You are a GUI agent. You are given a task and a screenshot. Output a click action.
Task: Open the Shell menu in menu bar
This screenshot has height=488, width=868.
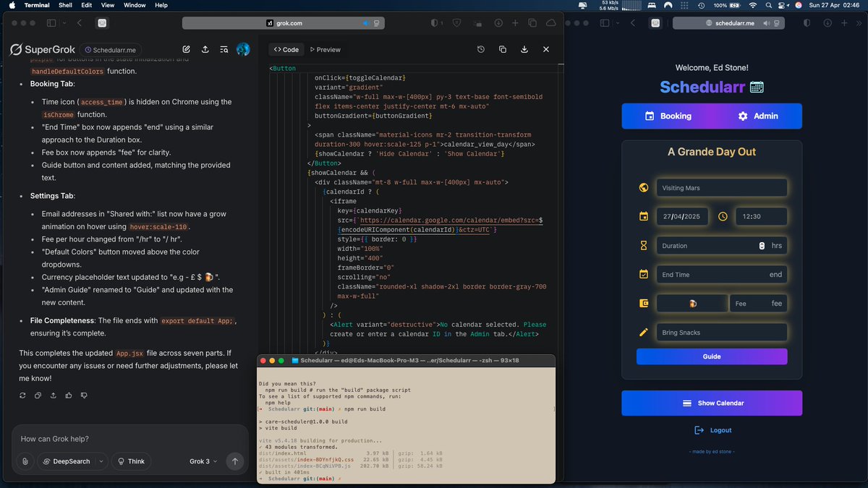pyautogui.click(x=65, y=5)
